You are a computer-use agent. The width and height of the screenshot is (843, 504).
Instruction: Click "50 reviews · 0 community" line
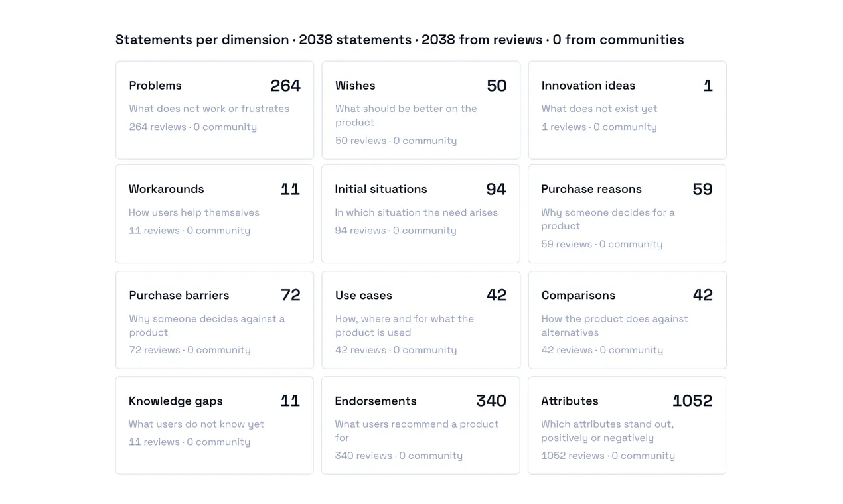[x=396, y=141]
